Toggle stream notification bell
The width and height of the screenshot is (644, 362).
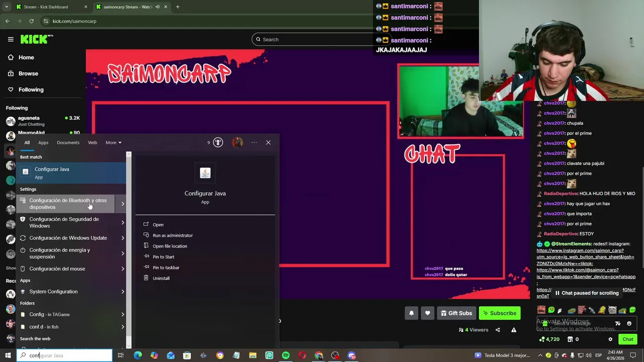click(411, 313)
